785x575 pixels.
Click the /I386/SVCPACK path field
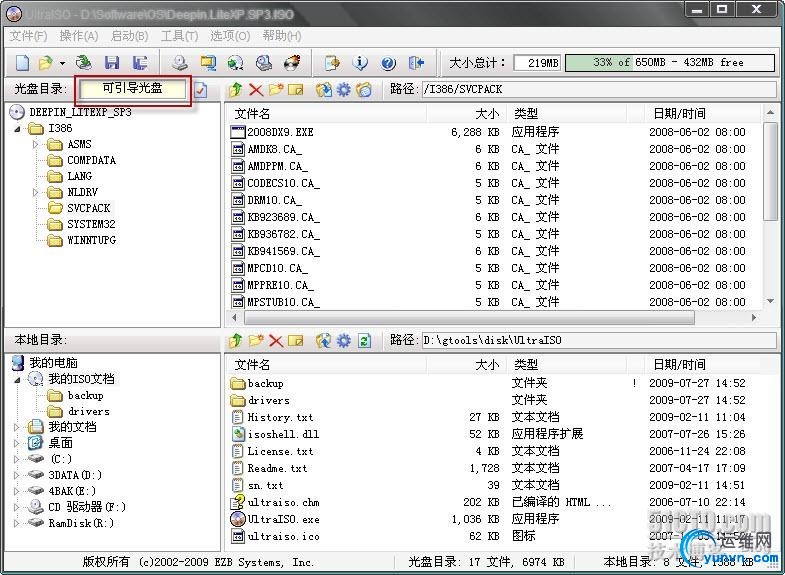click(599, 90)
